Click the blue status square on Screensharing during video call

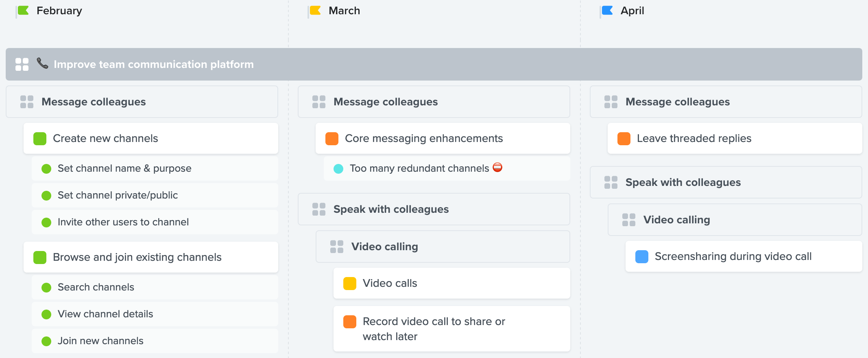(642, 257)
